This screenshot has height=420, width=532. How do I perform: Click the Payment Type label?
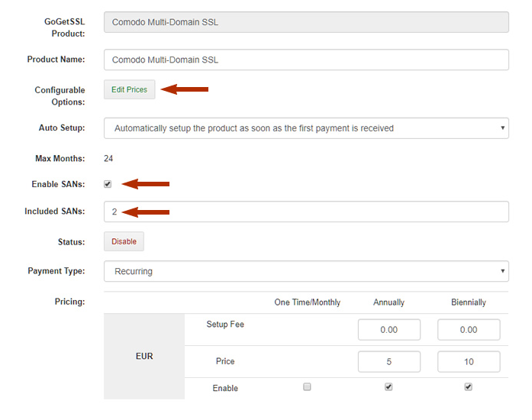tap(56, 271)
